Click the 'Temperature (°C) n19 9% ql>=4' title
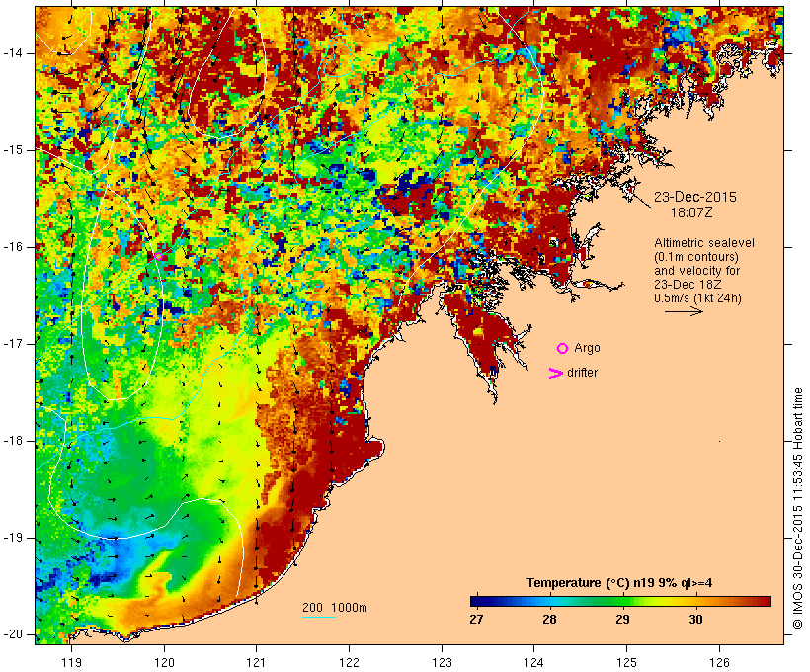Screen dimensions: 810x672 click(x=619, y=583)
